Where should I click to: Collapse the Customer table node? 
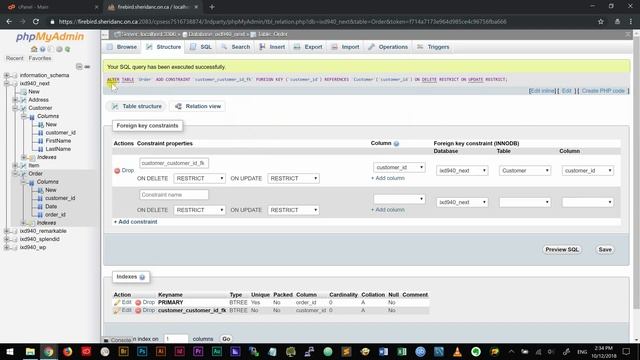click(15, 108)
